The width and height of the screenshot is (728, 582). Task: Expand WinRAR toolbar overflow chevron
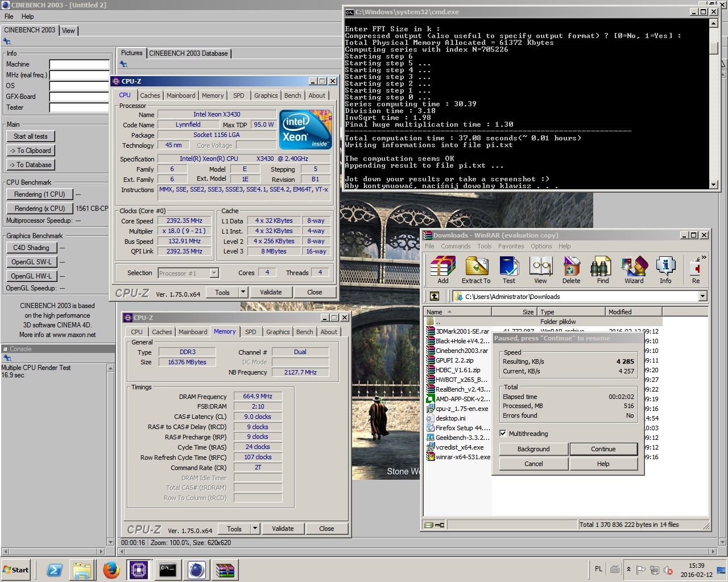(704, 257)
